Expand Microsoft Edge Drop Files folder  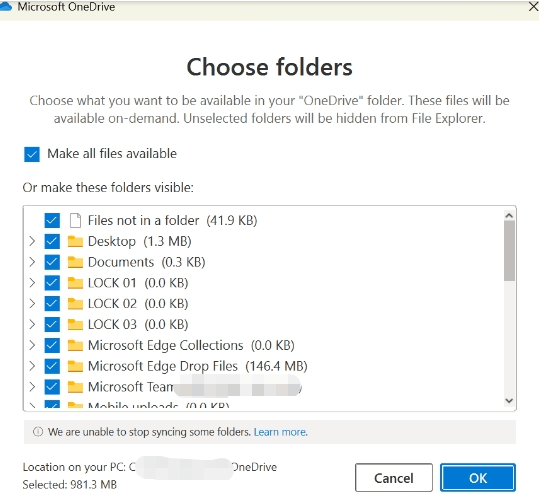[x=32, y=366]
